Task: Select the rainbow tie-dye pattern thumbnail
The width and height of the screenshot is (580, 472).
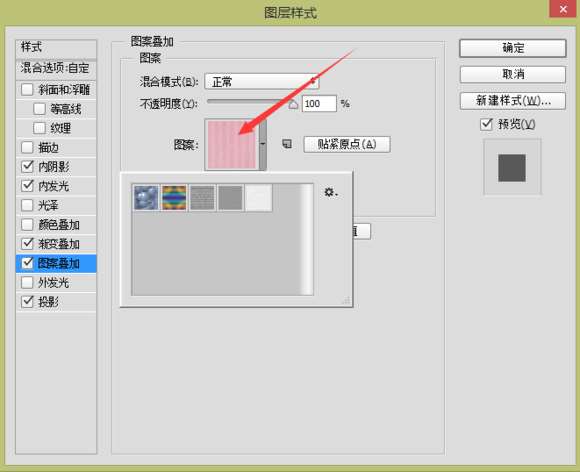Action: 174,198
